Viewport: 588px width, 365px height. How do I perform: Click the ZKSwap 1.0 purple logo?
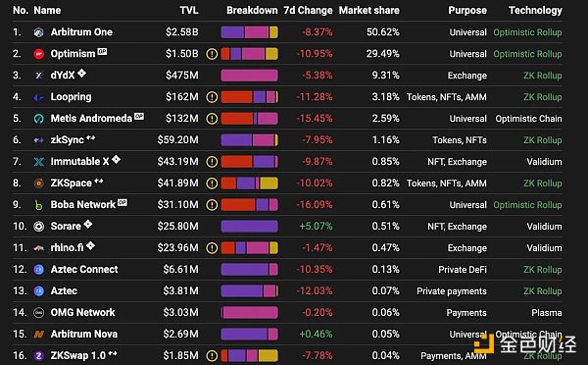[38, 355]
